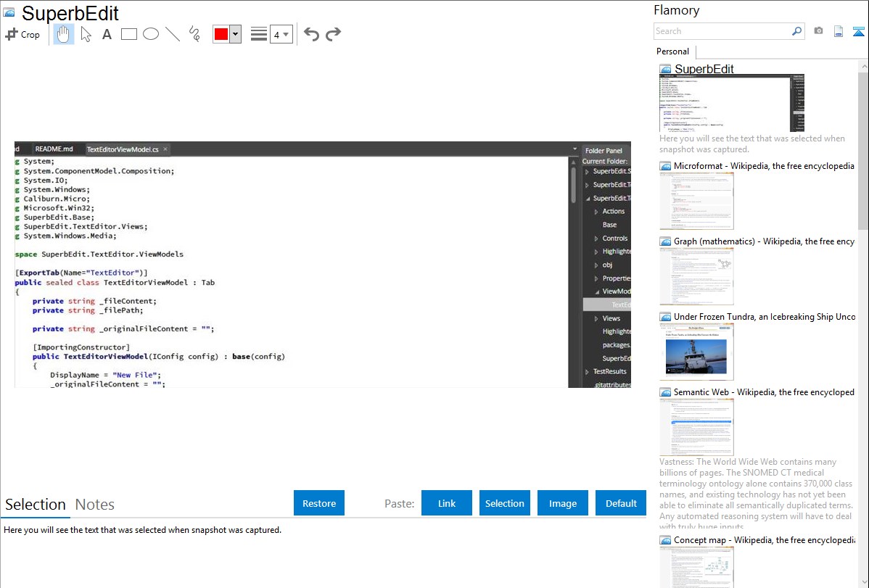Click the Restore button
The height and width of the screenshot is (588, 869).
(319, 503)
